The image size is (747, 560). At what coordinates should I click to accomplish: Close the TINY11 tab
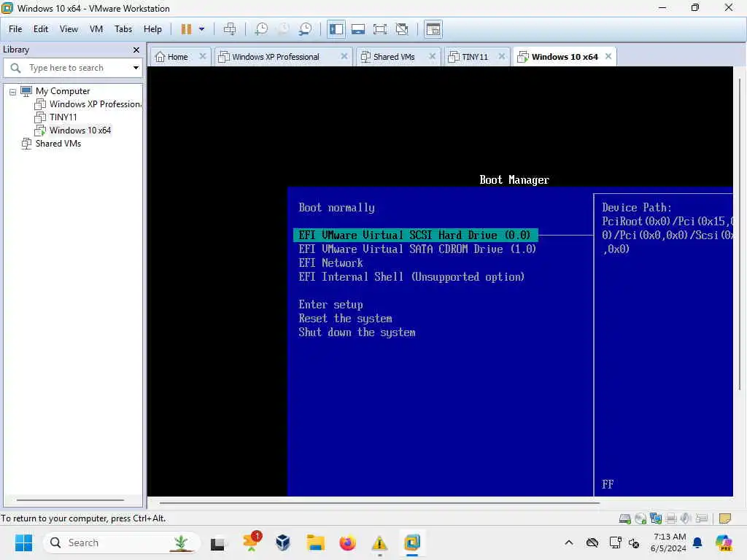502,56
